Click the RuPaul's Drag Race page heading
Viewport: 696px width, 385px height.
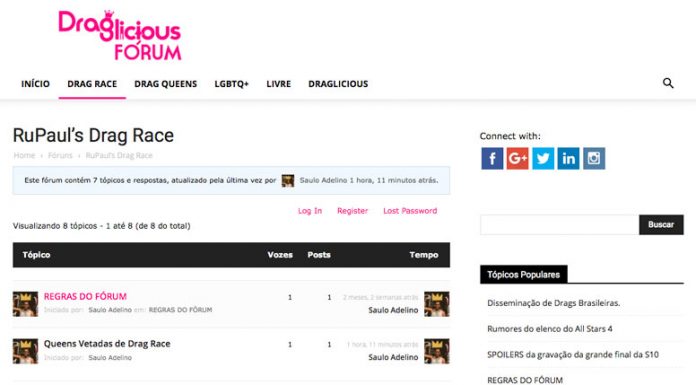(x=93, y=135)
